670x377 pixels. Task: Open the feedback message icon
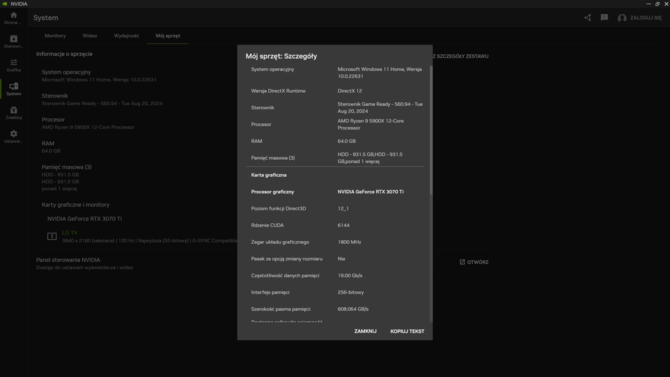coord(604,18)
